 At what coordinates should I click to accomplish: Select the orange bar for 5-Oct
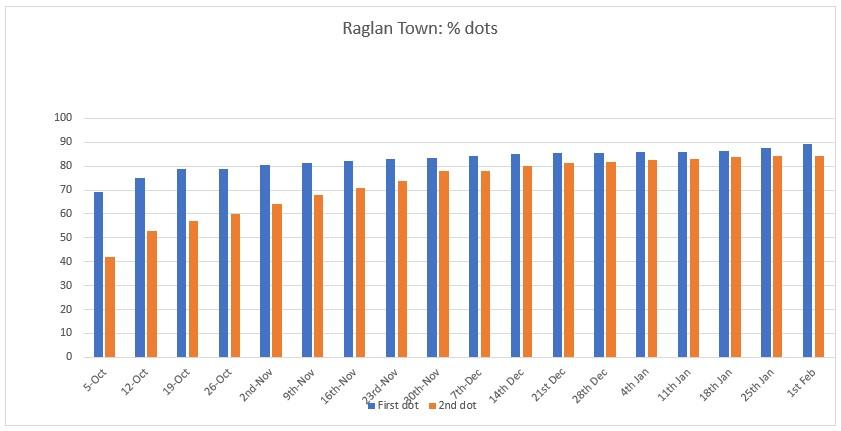(x=110, y=307)
